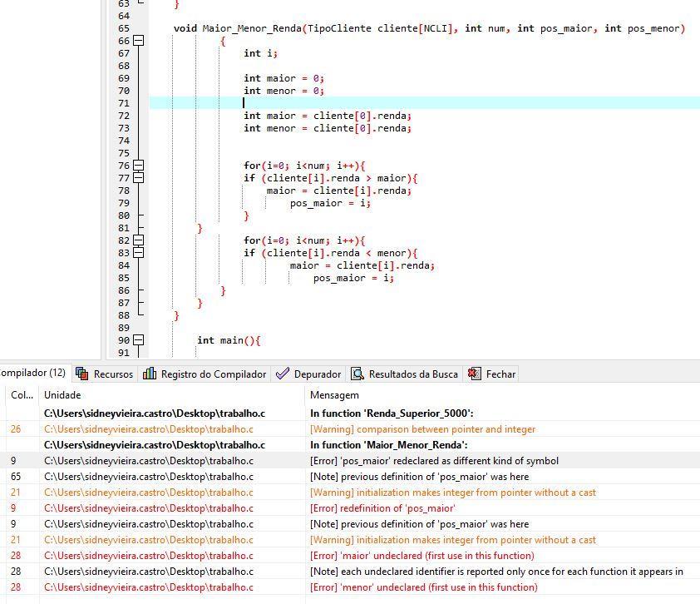
Task: Click the 'int main(){' declaration
Action: 229,340
